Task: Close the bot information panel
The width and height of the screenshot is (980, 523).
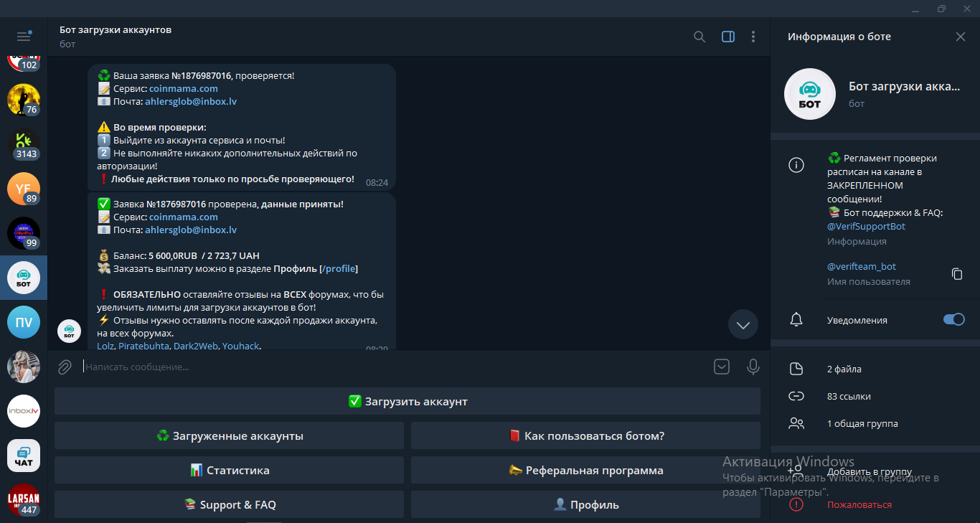Action: pos(961,37)
